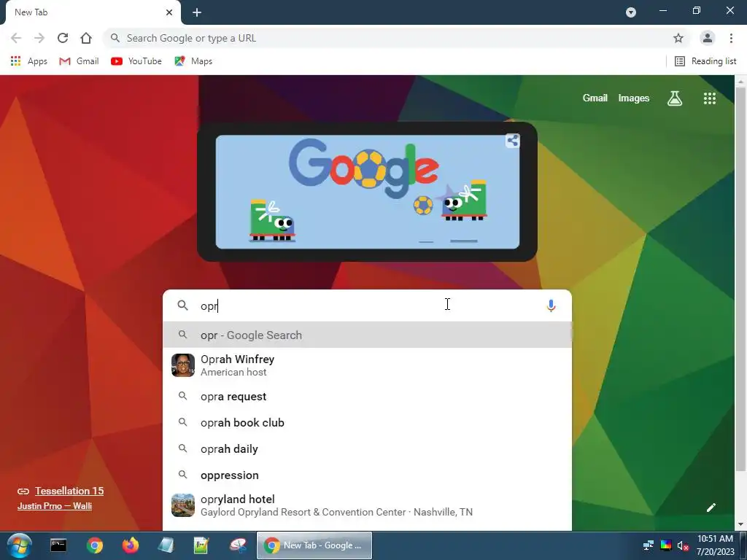Open the tab search dropdown arrow
The height and width of the screenshot is (560, 747).
(631, 12)
